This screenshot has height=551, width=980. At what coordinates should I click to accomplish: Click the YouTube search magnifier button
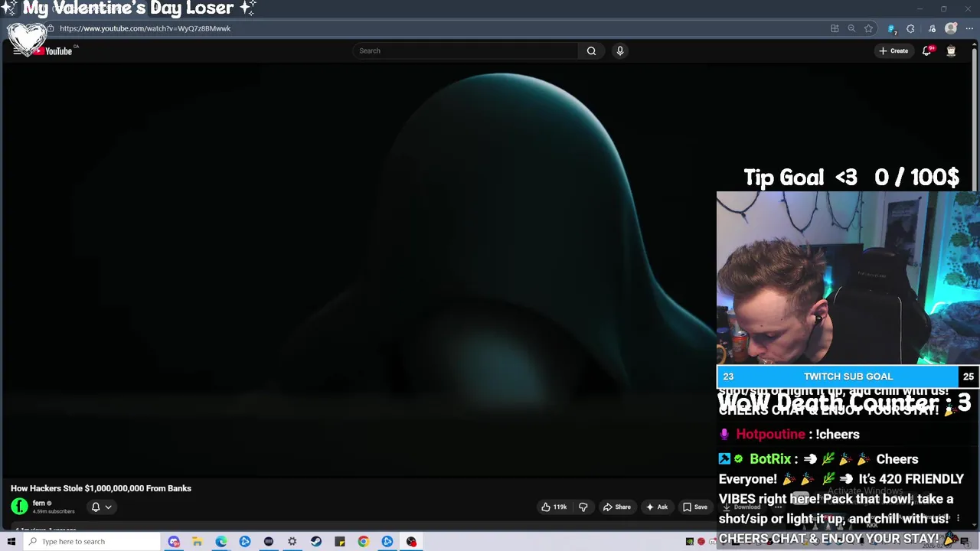[x=591, y=51]
